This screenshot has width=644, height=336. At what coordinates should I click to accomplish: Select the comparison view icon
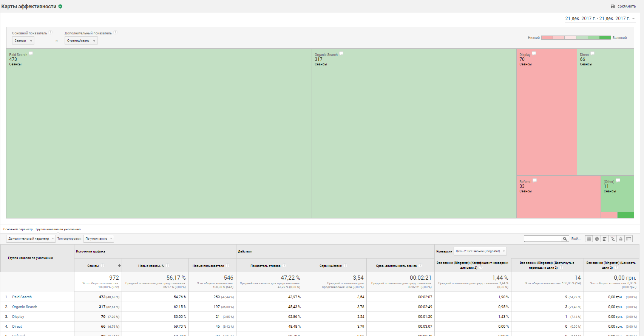(613, 239)
